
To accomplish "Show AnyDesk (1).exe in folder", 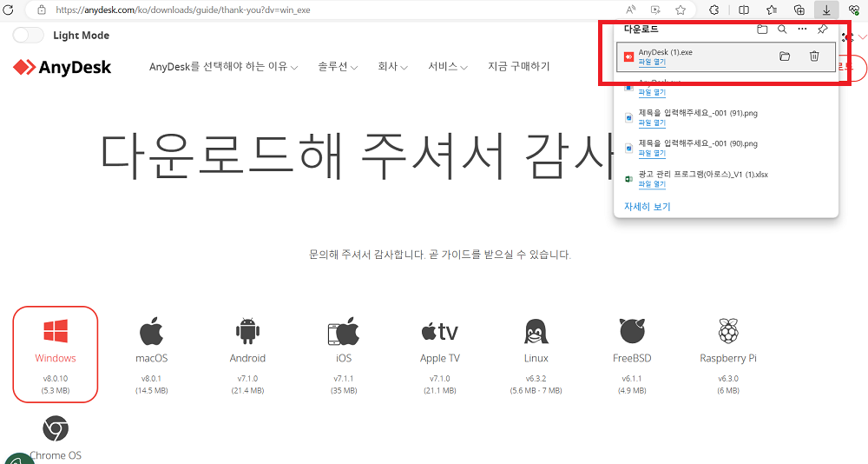I will click(x=785, y=56).
